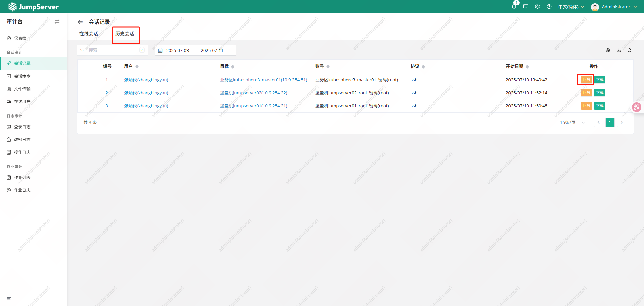Open 操作日志 in sidebar

(x=34, y=152)
